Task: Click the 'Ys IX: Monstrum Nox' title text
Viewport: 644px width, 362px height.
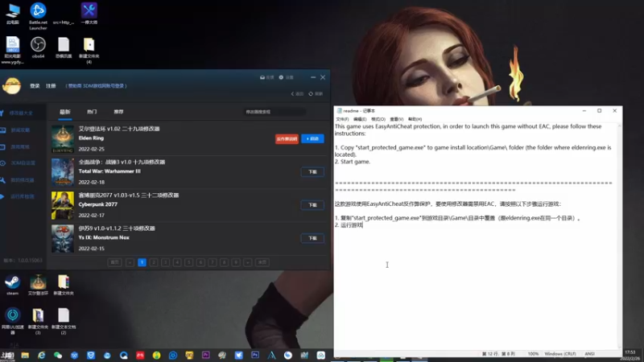Action: click(104, 237)
